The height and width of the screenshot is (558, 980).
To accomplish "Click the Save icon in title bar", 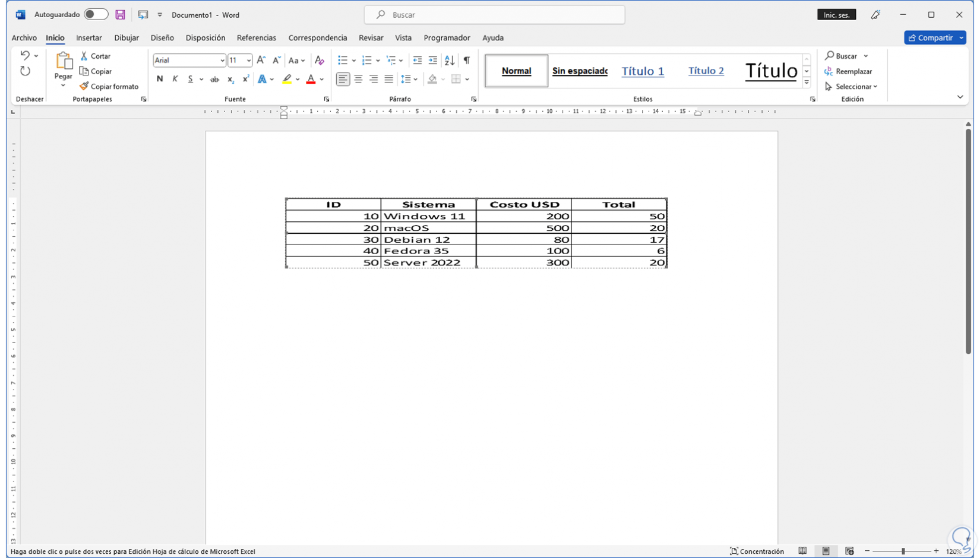I will tap(120, 15).
